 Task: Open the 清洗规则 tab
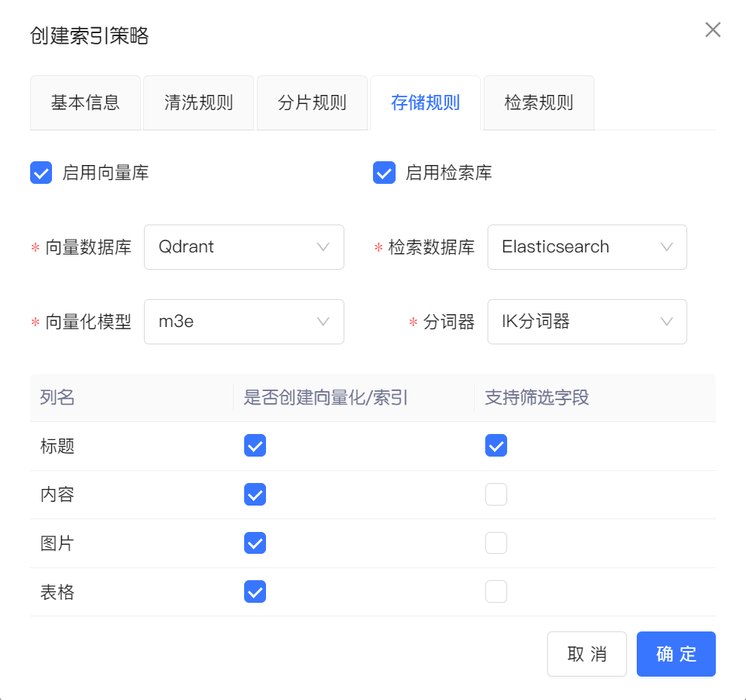[x=199, y=103]
